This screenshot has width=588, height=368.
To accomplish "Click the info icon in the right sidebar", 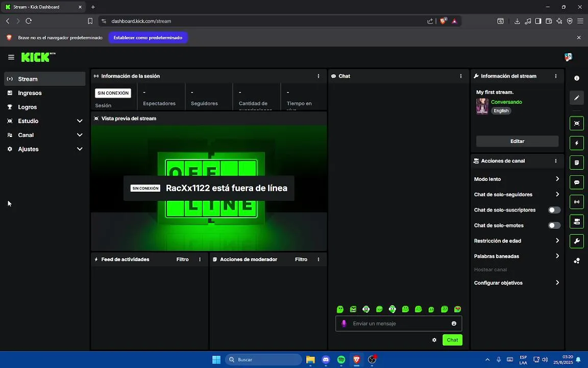I will (x=577, y=78).
